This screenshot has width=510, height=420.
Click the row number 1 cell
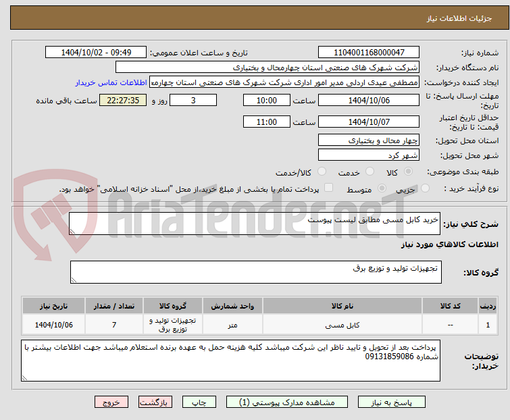pos(488,325)
